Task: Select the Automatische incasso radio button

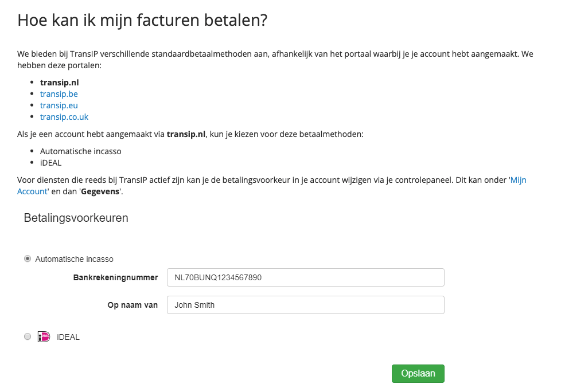Action: (28, 259)
